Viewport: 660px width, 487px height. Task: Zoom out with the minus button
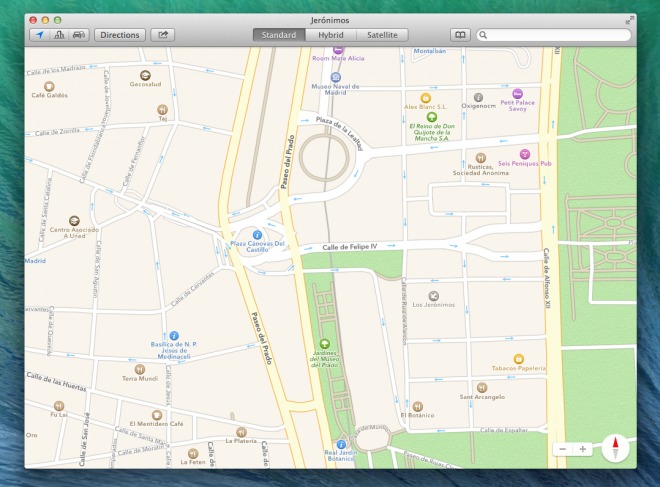pos(562,449)
